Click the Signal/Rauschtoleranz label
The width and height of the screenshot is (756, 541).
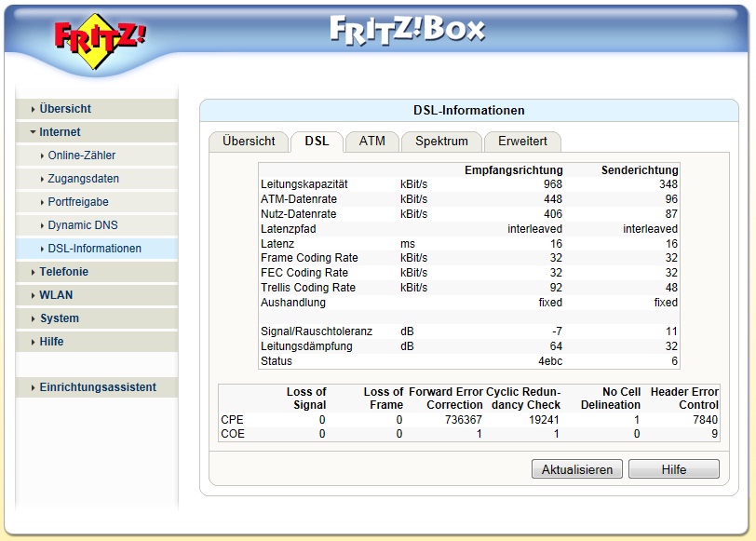[317, 331]
